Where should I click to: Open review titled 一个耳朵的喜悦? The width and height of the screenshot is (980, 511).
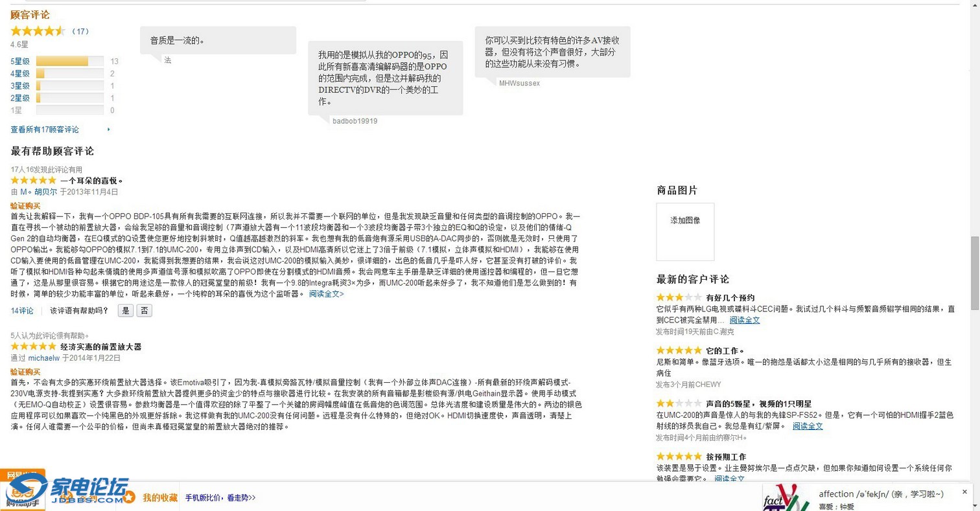tap(92, 181)
